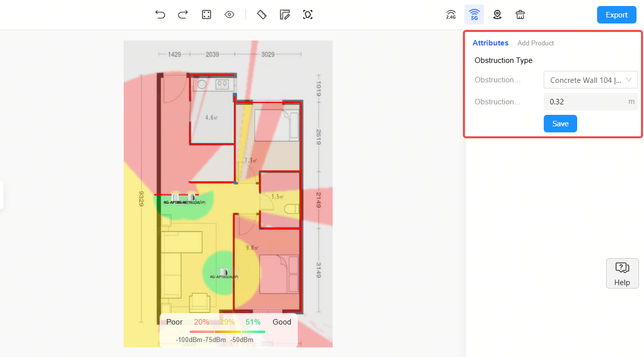Click the 7.3㎡ room label
644x357 pixels.
pos(250,161)
